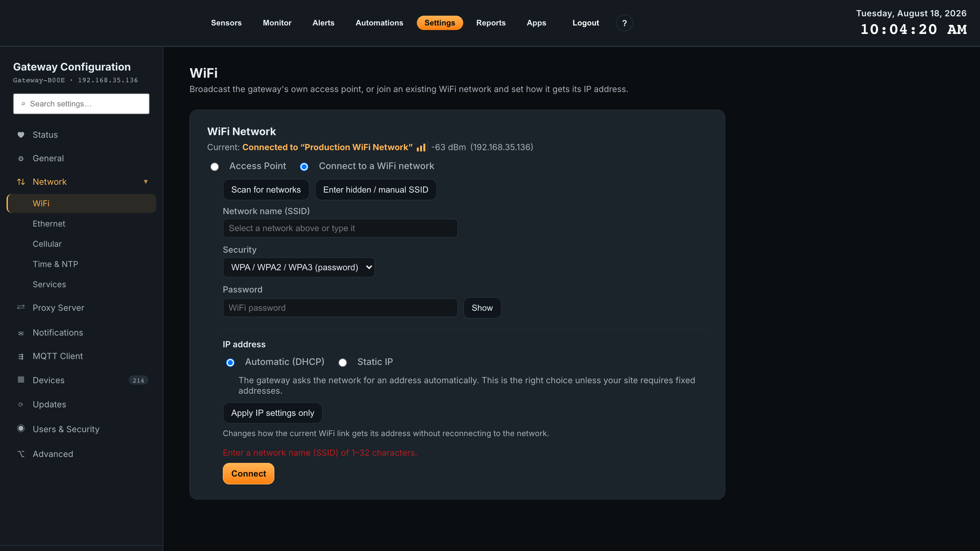Choose the Static IP radio option
Image resolution: width=980 pixels, height=551 pixels.
pos(342,362)
